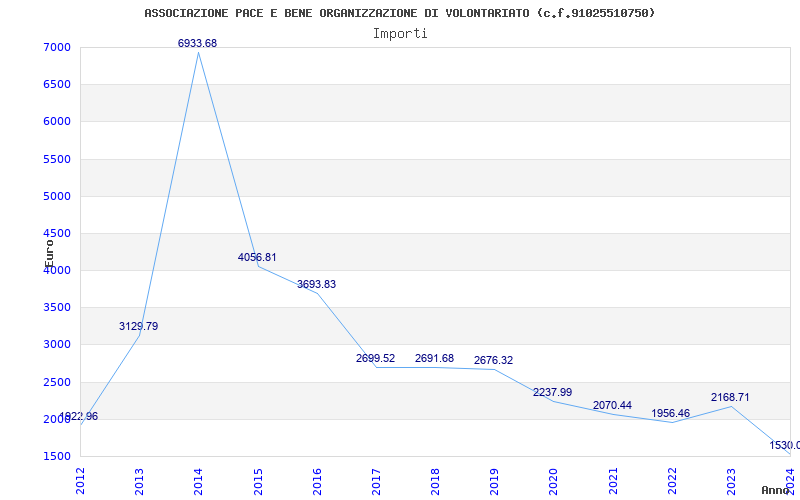Click the 2237.99 data label
This screenshot has width=800, height=500.
[553, 392]
